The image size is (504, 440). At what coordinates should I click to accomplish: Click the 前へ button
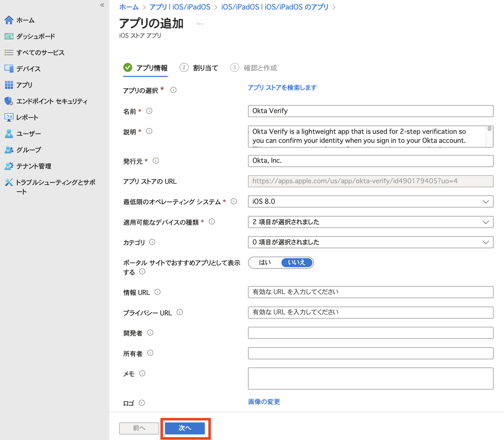139,428
